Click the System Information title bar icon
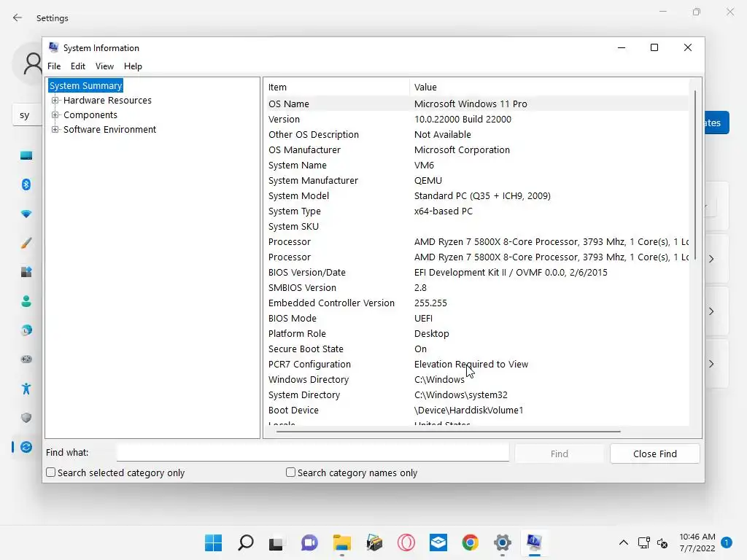The width and height of the screenshot is (747, 560). click(x=53, y=47)
